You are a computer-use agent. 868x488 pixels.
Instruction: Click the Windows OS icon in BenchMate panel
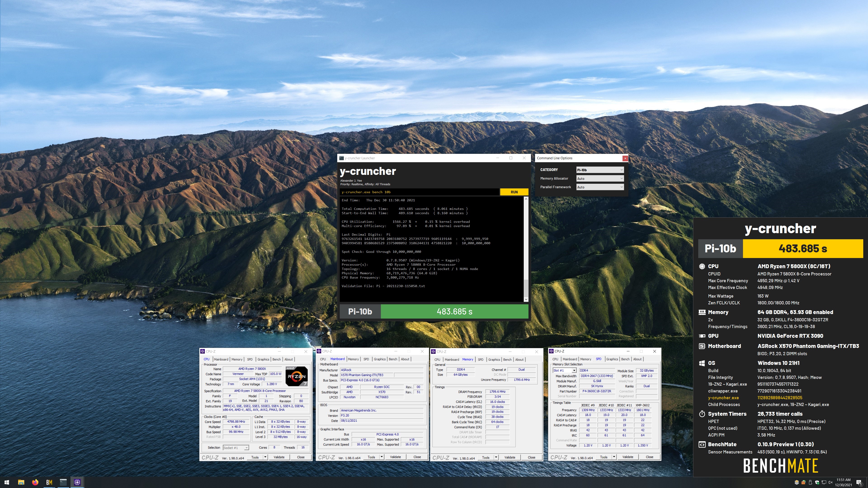point(702,363)
